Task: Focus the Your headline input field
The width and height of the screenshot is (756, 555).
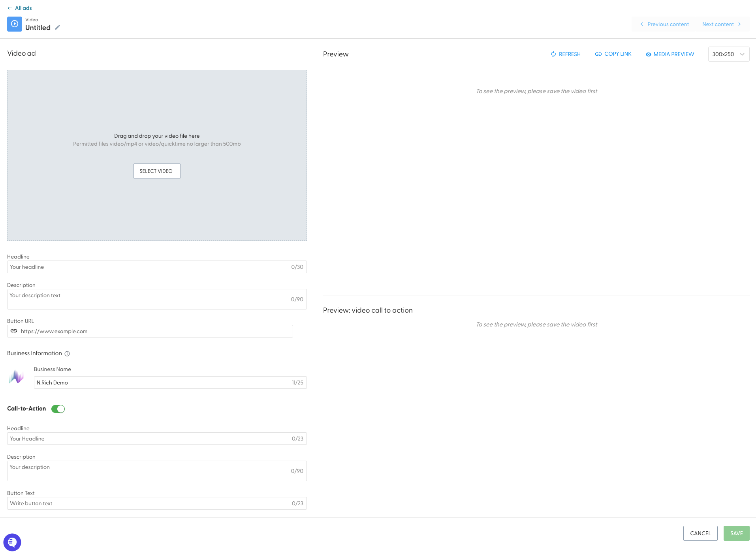Action: click(157, 267)
